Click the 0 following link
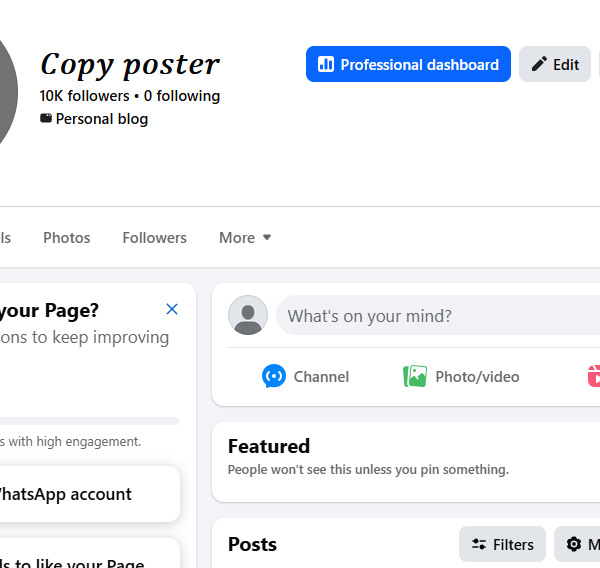 click(182, 96)
